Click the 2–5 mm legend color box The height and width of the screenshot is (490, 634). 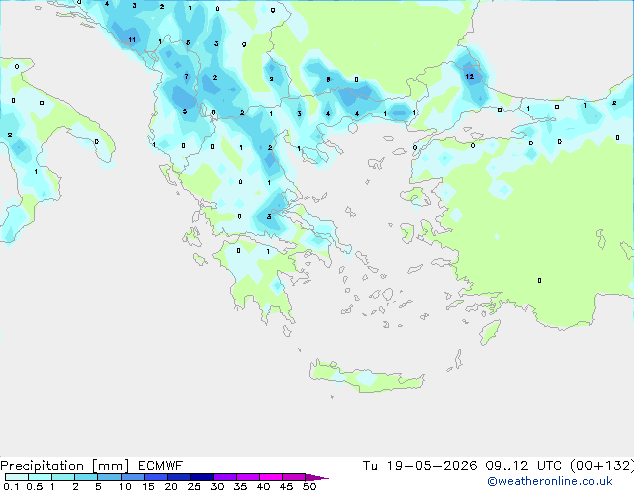86,477
